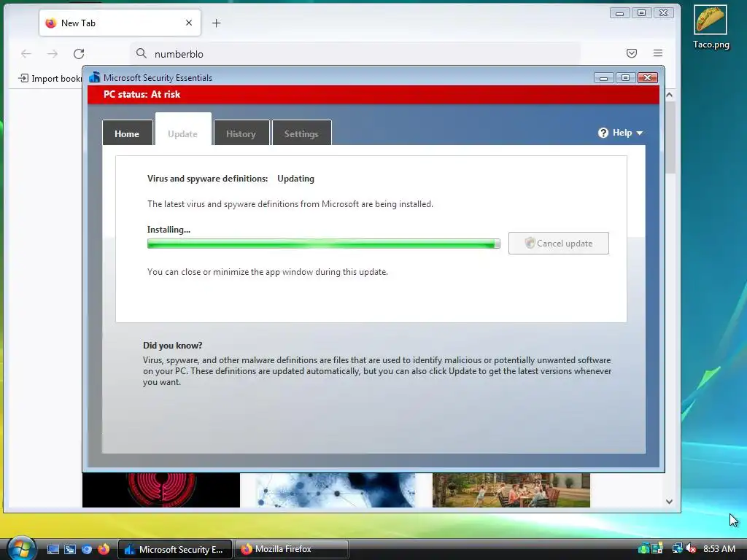Click the blue network thumbnail

tap(336, 490)
